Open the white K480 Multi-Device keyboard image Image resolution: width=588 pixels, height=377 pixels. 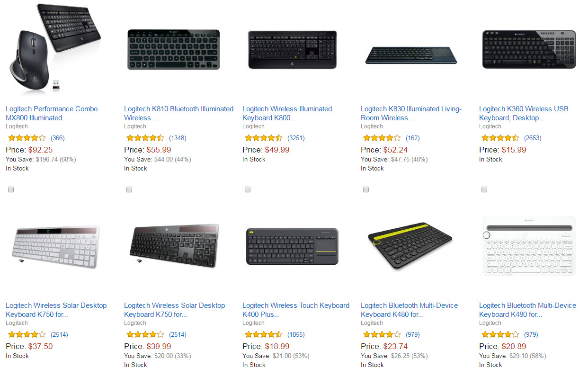529,246
